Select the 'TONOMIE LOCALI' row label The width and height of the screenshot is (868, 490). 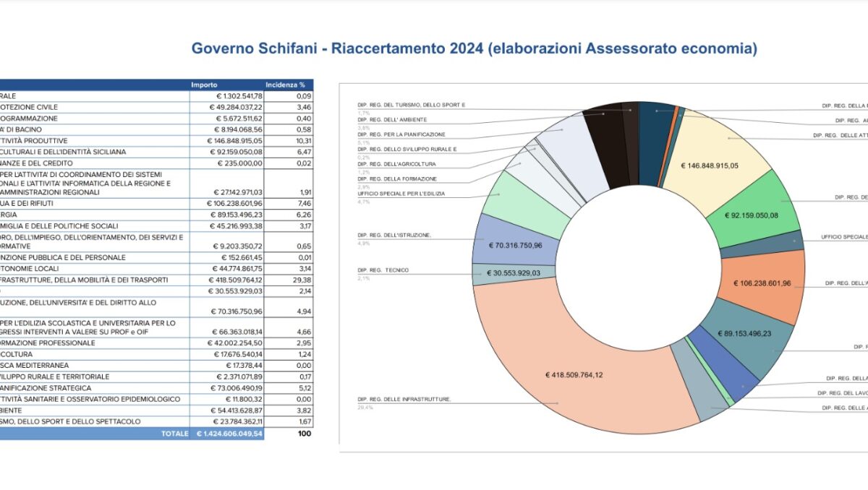pyautogui.click(x=29, y=268)
